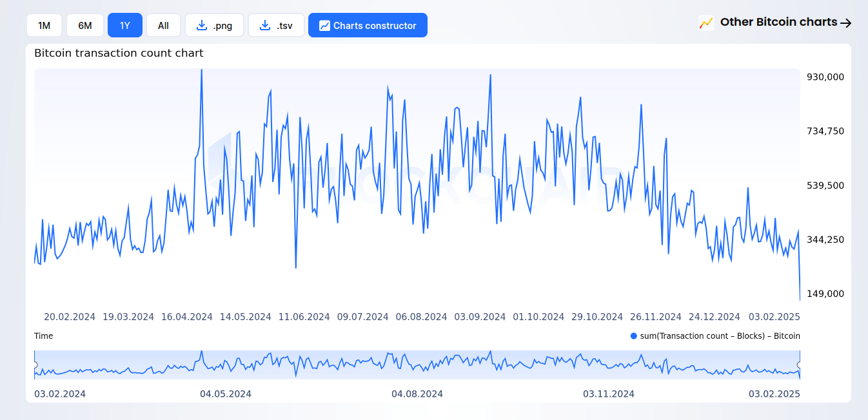Click the 09.07.2024 x-axis date
The image size is (868, 420).
(363, 317)
